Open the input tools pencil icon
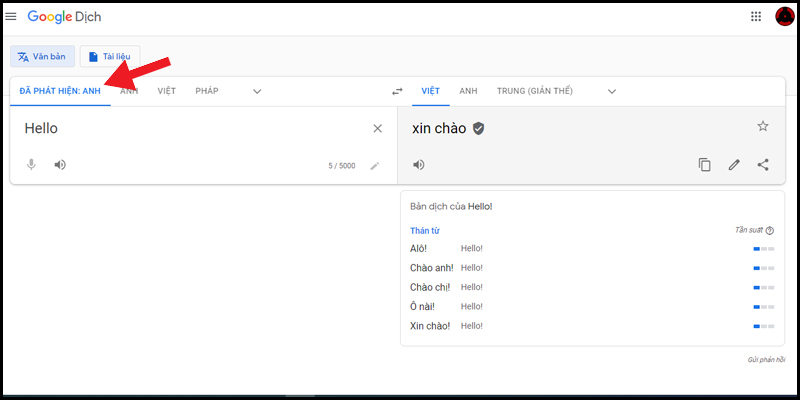 pyautogui.click(x=375, y=166)
